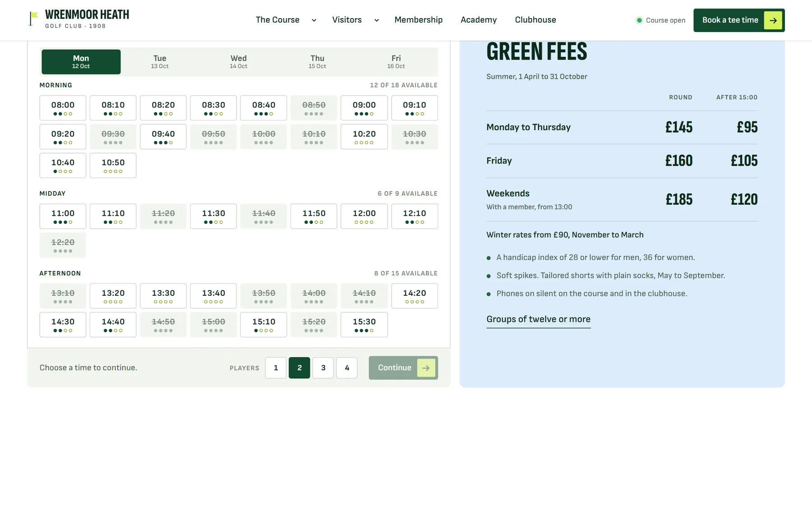Select the 08:40 tee time

(263, 108)
